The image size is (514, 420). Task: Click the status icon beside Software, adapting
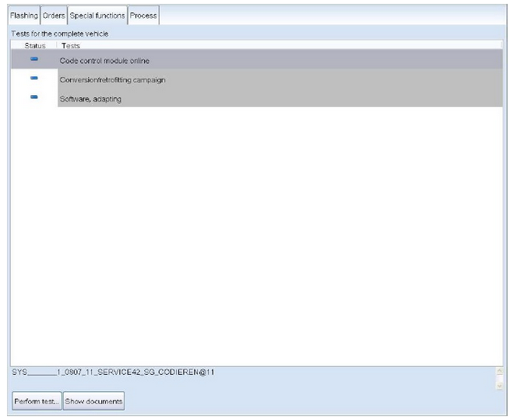(x=34, y=97)
